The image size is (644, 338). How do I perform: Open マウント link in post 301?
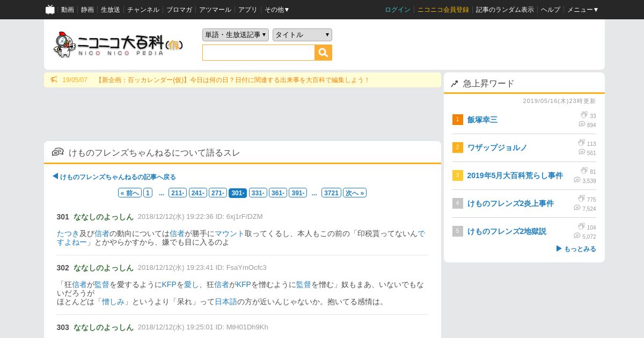230,233
